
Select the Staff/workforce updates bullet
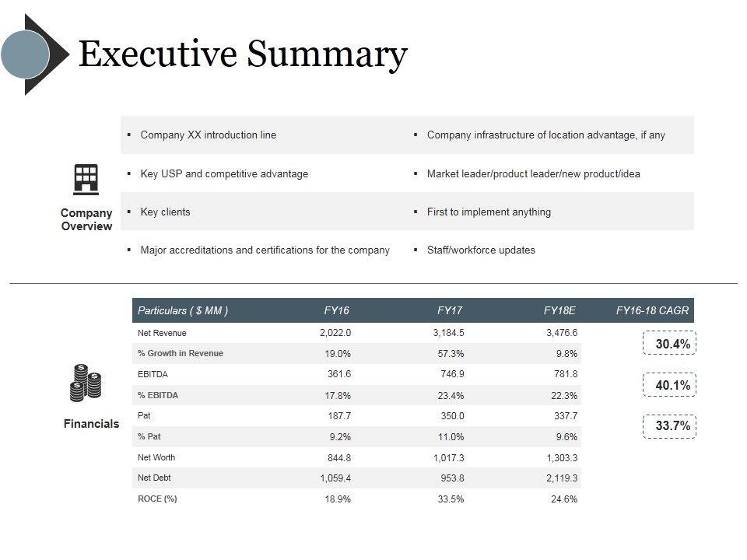pyautogui.click(x=481, y=250)
